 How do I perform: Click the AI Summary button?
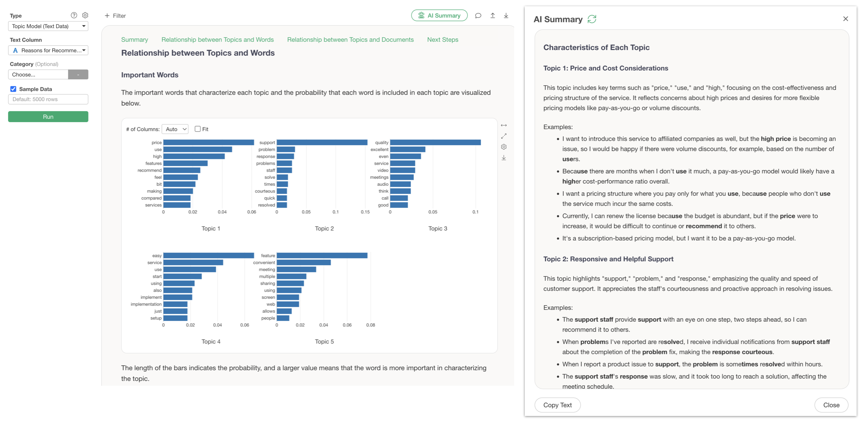pos(439,16)
